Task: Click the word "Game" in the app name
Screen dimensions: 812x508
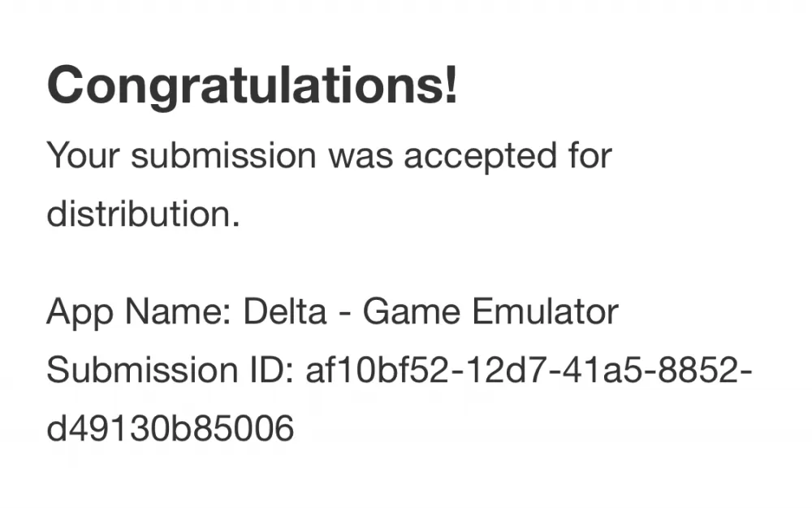Action: tap(411, 311)
